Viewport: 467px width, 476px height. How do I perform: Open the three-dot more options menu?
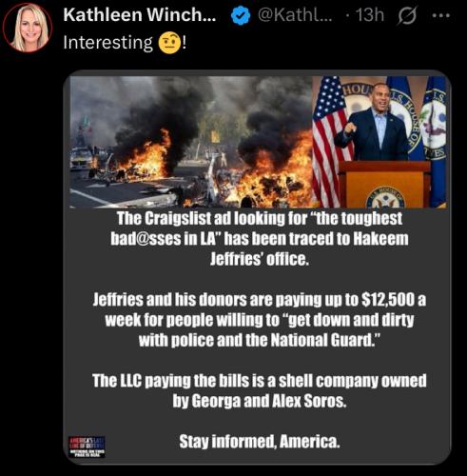(x=441, y=15)
